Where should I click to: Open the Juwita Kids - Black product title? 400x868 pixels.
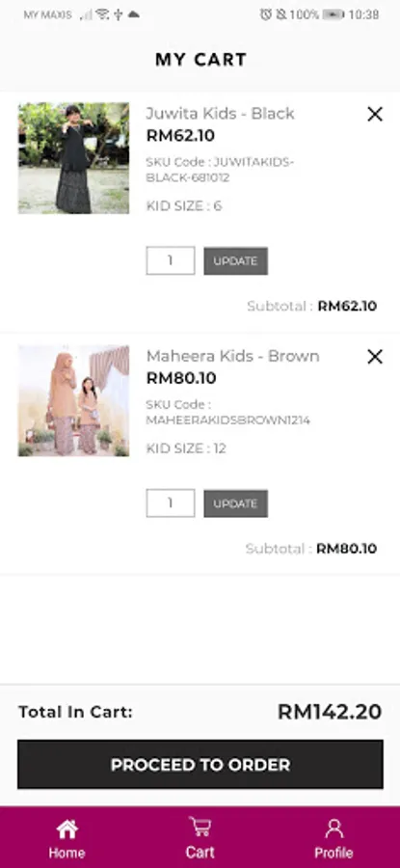(x=220, y=114)
